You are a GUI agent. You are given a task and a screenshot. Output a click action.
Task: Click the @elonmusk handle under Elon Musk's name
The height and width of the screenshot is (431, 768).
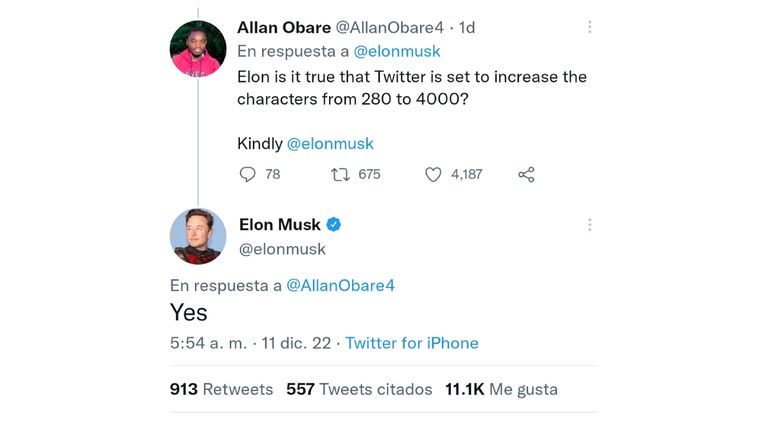tap(282, 249)
